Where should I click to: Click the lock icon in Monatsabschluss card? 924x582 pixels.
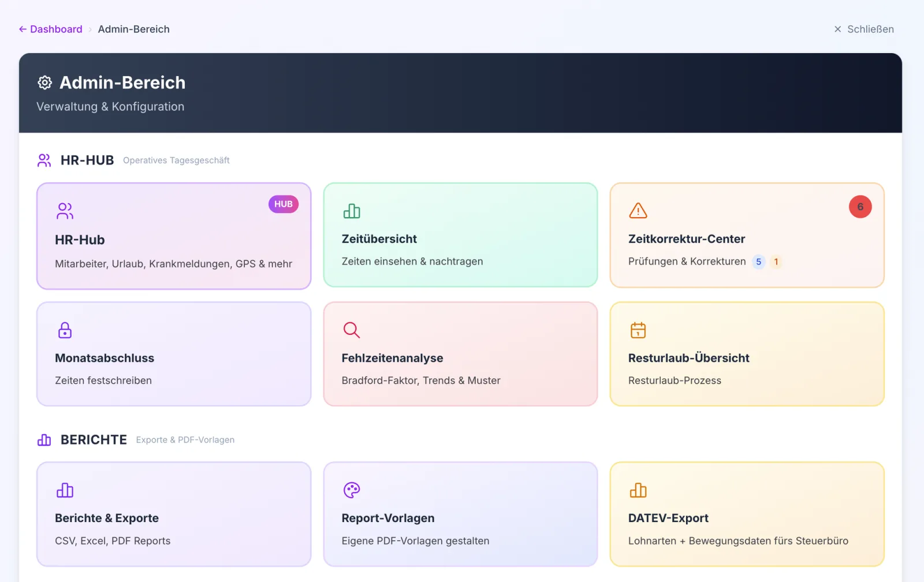click(65, 330)
